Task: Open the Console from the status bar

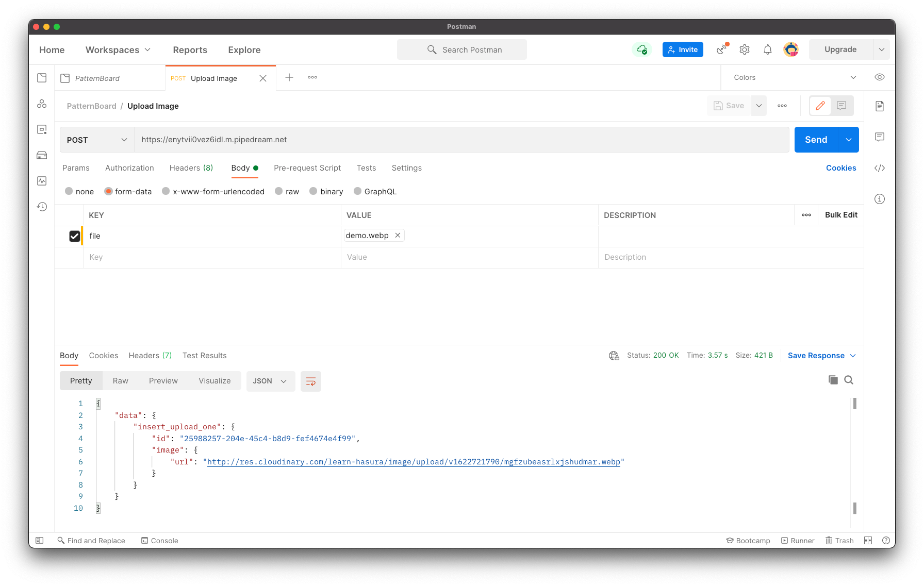Action: 160,541
